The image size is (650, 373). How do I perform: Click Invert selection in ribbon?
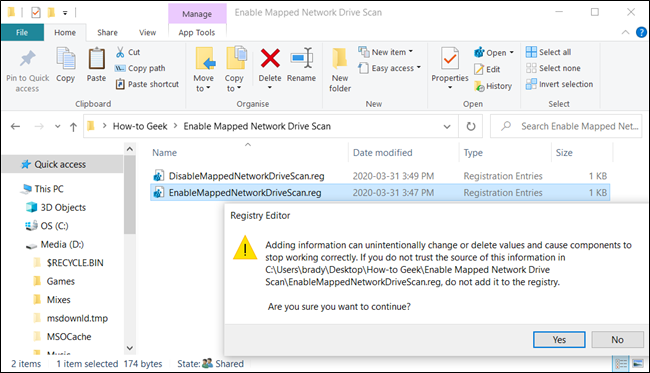pyautogui.click(x=559, y=84)
